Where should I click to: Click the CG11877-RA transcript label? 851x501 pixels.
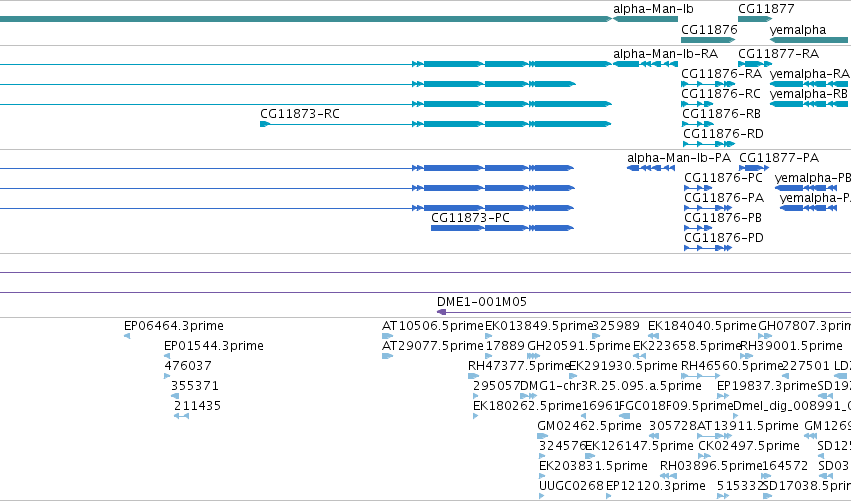click(x=778, y=54)
